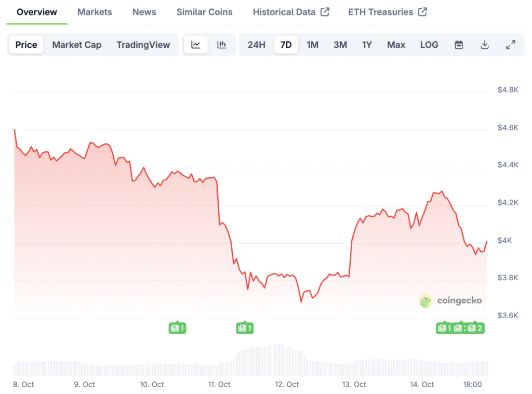The width and height of the screenshot is (532, 394).
Task: Select the Price view toggle
Action: click(x=26, y=45)
